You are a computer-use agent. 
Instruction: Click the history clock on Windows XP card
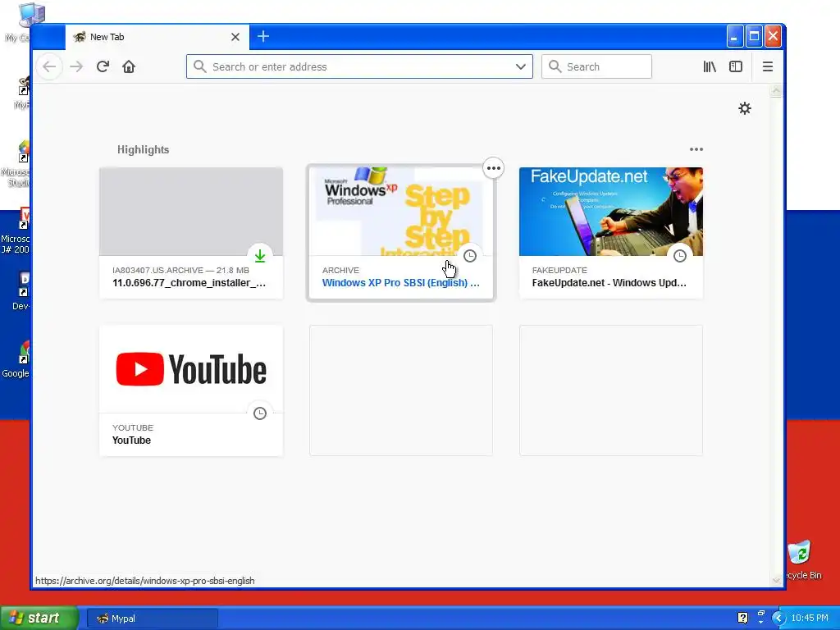tap(470, 256)
